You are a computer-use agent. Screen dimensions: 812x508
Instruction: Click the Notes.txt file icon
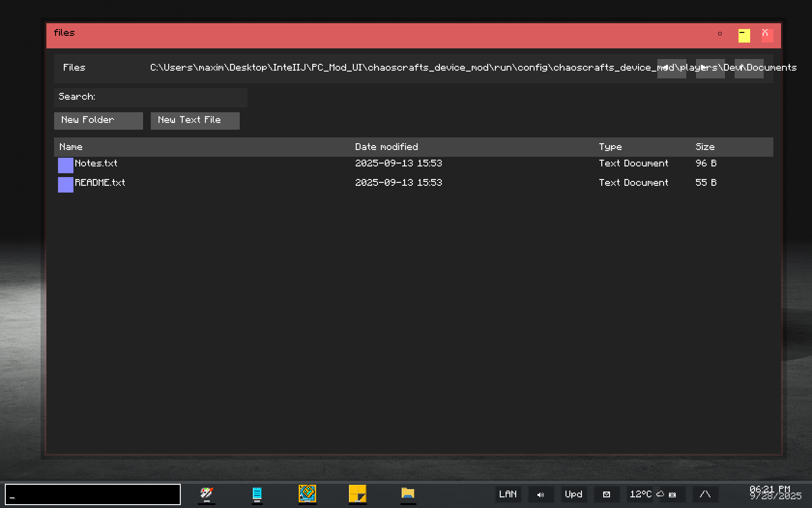click(x=66, y=165)
